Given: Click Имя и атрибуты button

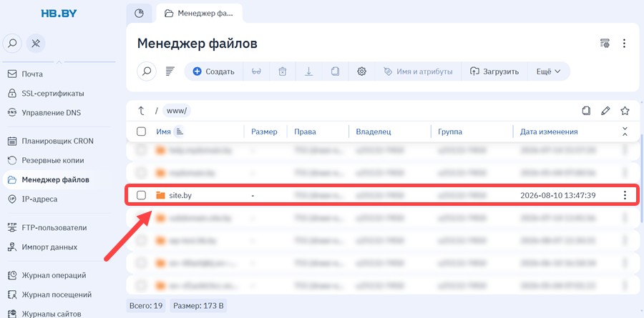Looking at the screenshot, I should [x=418, y=71].
